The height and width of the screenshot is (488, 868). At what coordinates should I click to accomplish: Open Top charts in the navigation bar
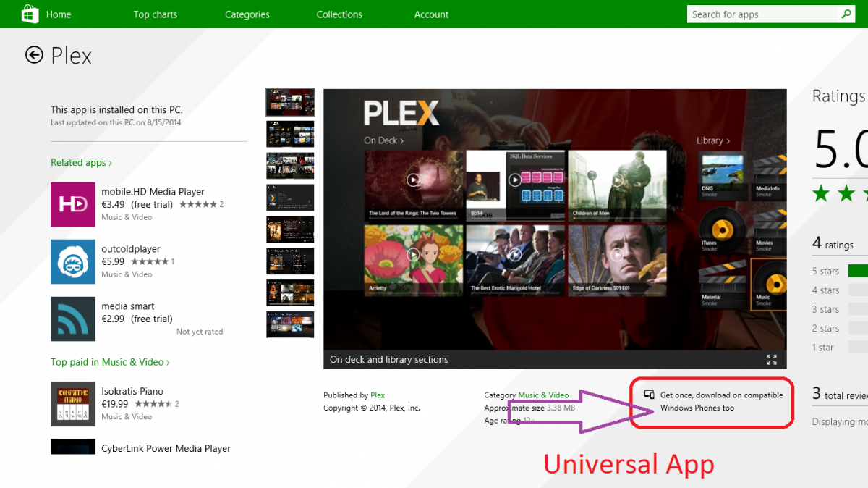click(x=156, y=14)
